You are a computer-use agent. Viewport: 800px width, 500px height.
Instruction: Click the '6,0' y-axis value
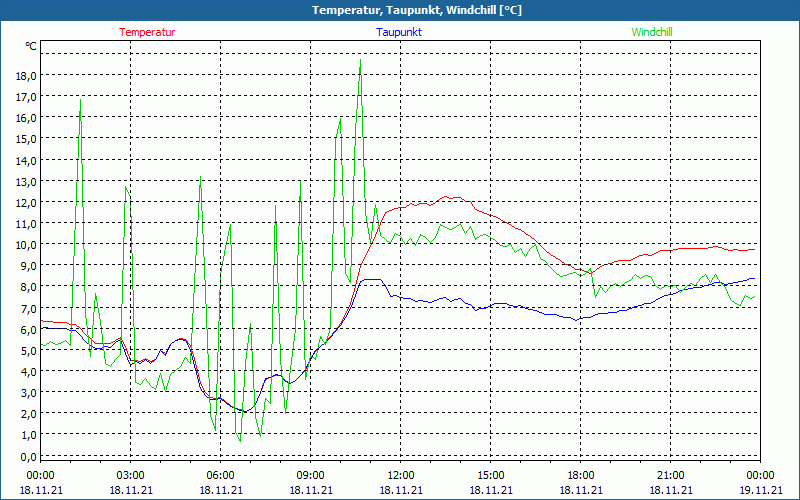tap(29, 330)
